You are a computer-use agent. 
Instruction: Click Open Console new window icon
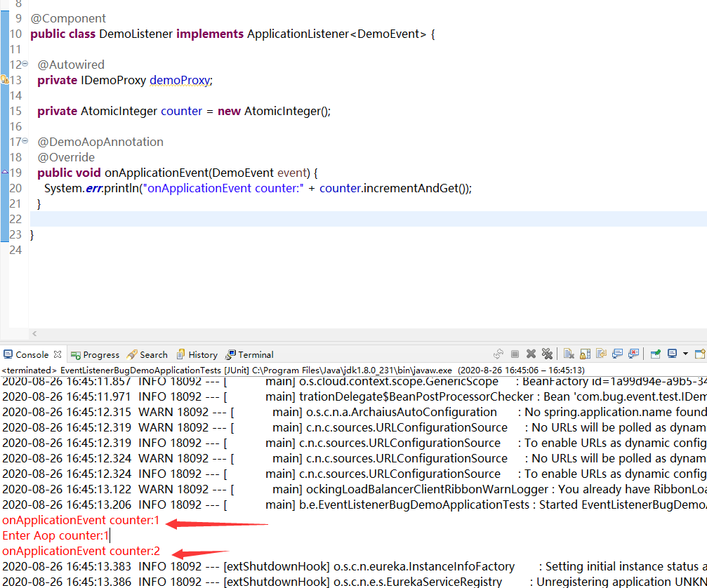pyautogui.click(x=700, y=354)
